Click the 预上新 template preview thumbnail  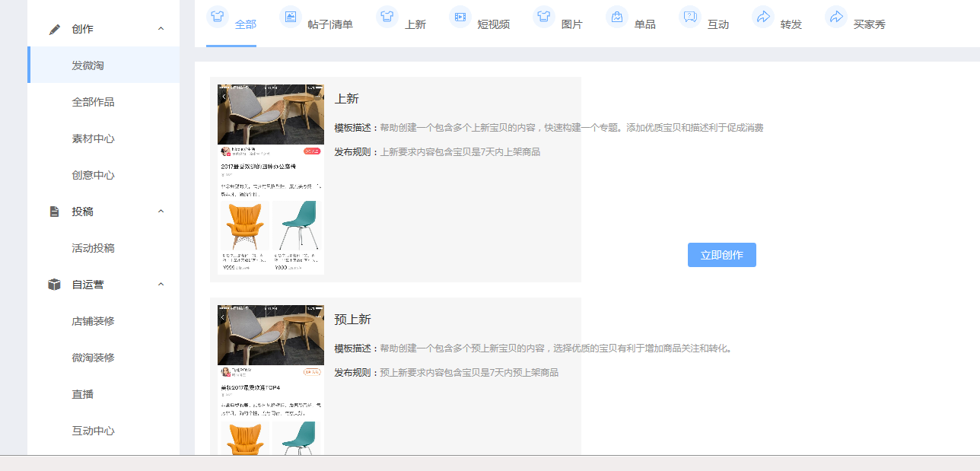pos(271,380)
